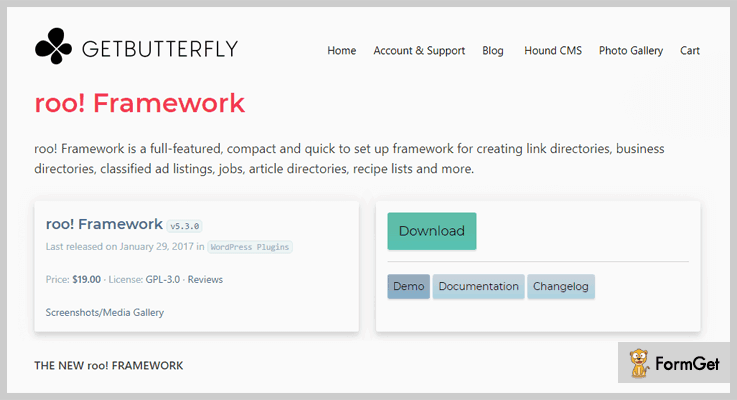Click the GetButterfly clover logo icon
This screenshot has height=400, width=737.
point(53,46)
